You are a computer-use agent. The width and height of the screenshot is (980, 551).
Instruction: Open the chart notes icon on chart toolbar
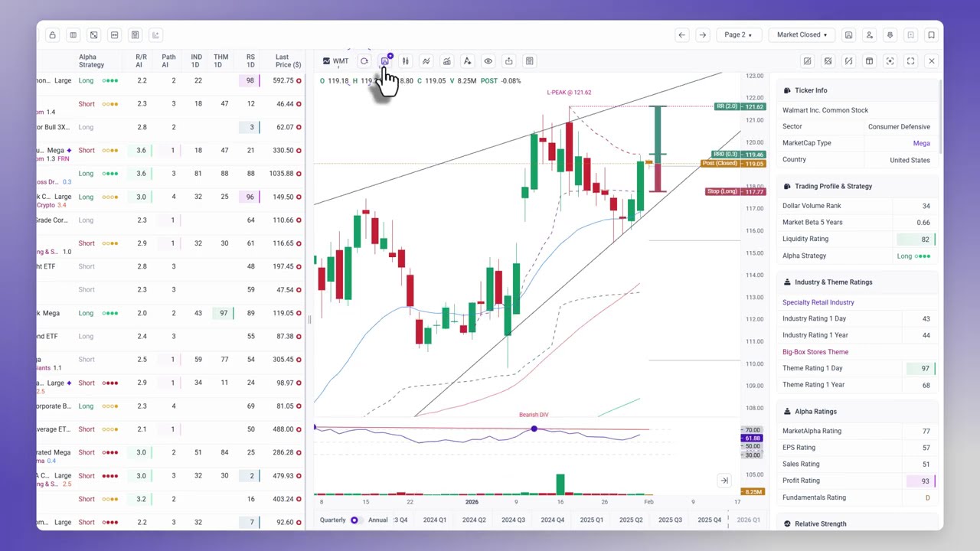(x=529, y=61)
